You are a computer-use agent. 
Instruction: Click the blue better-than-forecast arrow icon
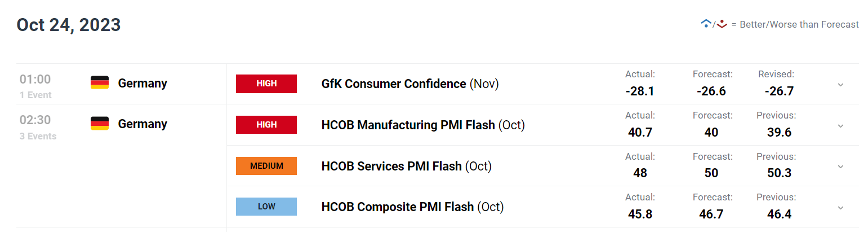[706, 24]
